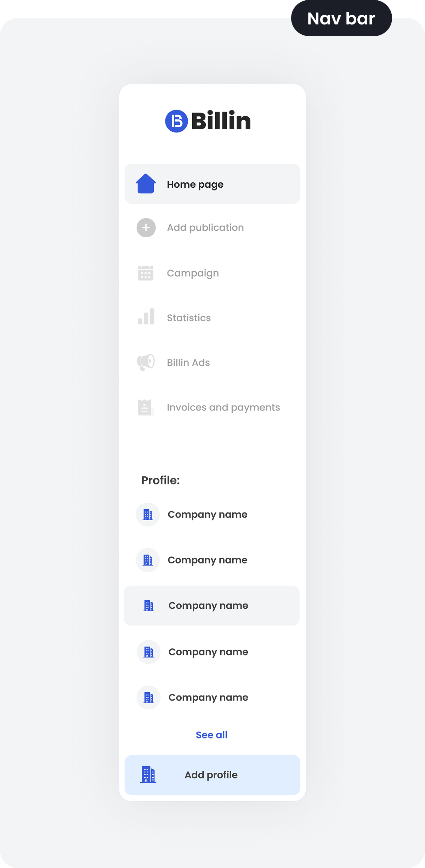The width and height of the screenshot is (425, 868).
Task: Click the See all link
Action: click(x=211, y=735)
